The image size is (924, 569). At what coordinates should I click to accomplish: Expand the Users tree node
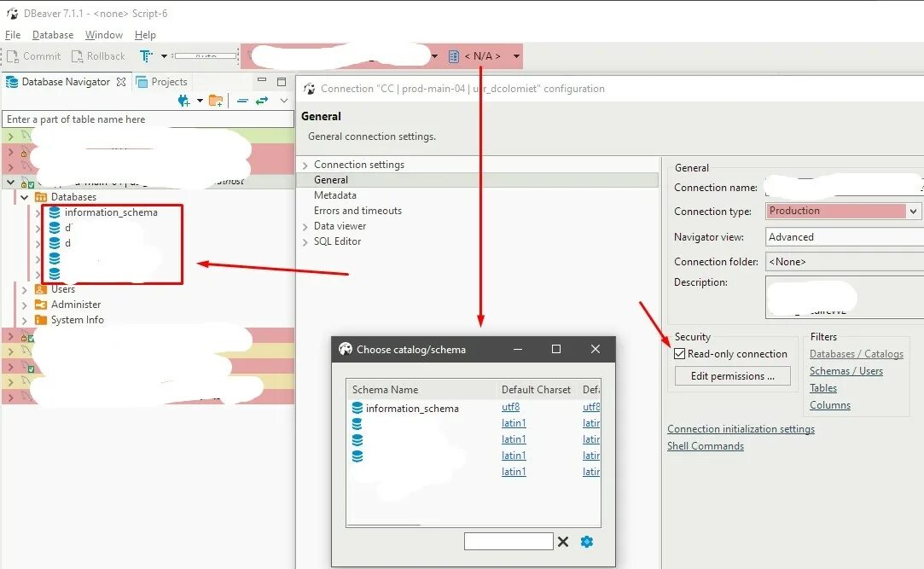pyautogui.click(x=24, y=289)
